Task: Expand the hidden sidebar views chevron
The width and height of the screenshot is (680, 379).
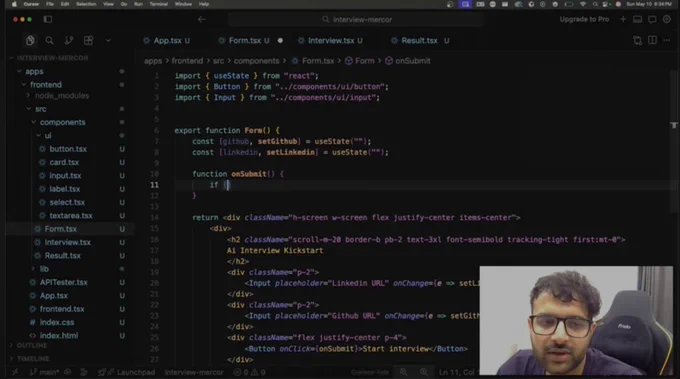Action: click(108, 40)
